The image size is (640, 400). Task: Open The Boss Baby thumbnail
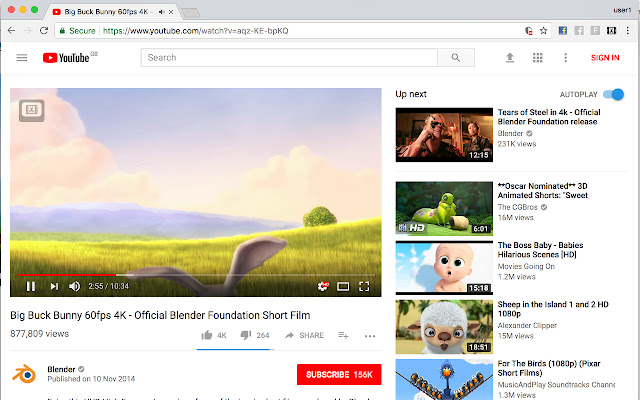click(x=444, y=268)
